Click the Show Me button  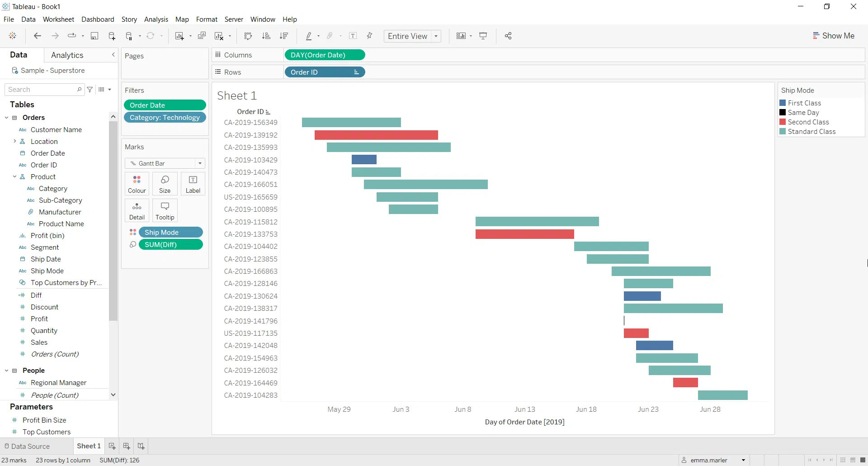click(834, 35)
